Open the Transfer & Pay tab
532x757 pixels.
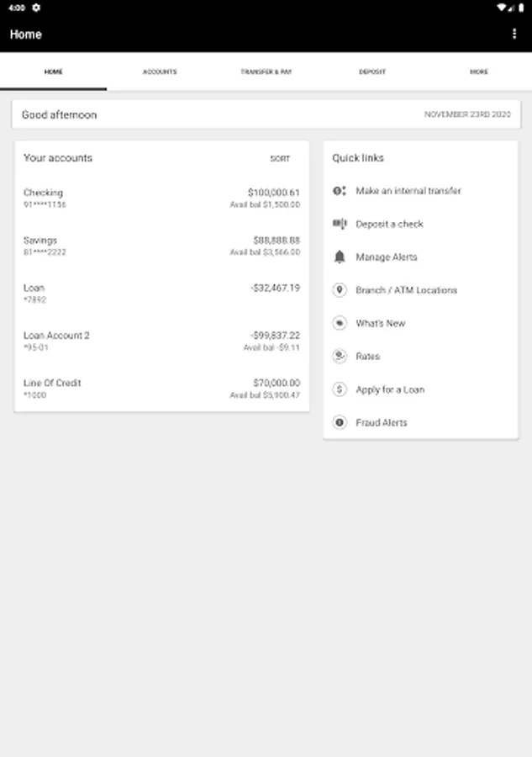click(266, 72)
